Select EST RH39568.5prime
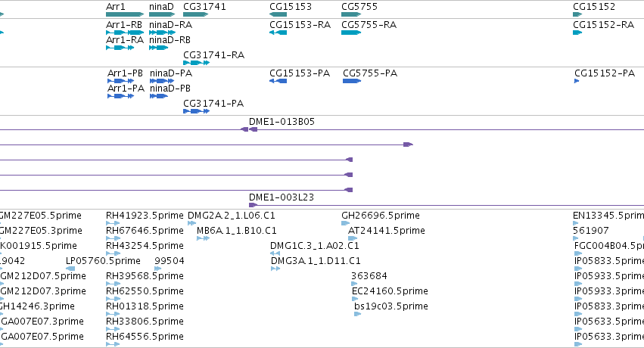Image resolution: width=644 pixels, height=348 pixels. coord(145,276)
